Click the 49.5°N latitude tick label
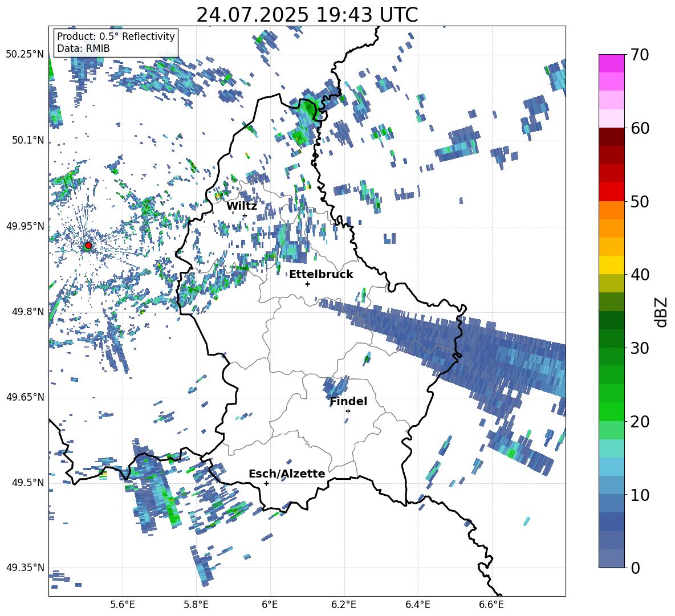 [28, 483]
